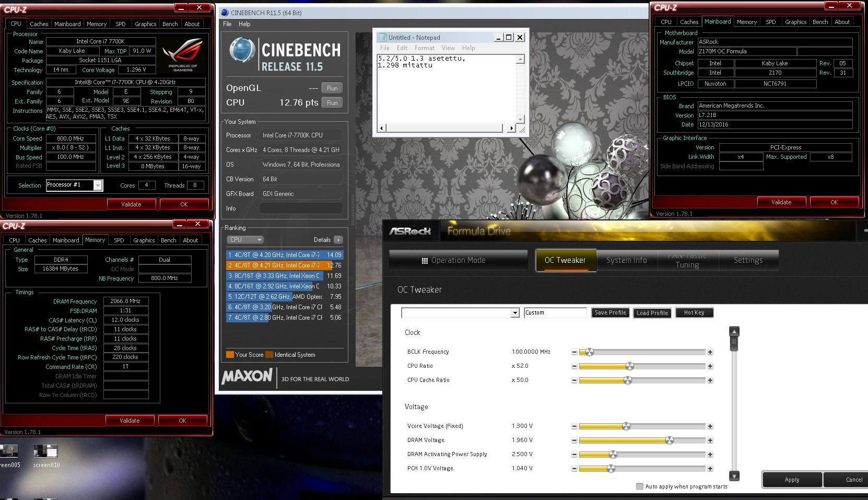Screen dimensions: 868x500
Task: Open the screen005 desktop icon
Action: tap(9, 456)
